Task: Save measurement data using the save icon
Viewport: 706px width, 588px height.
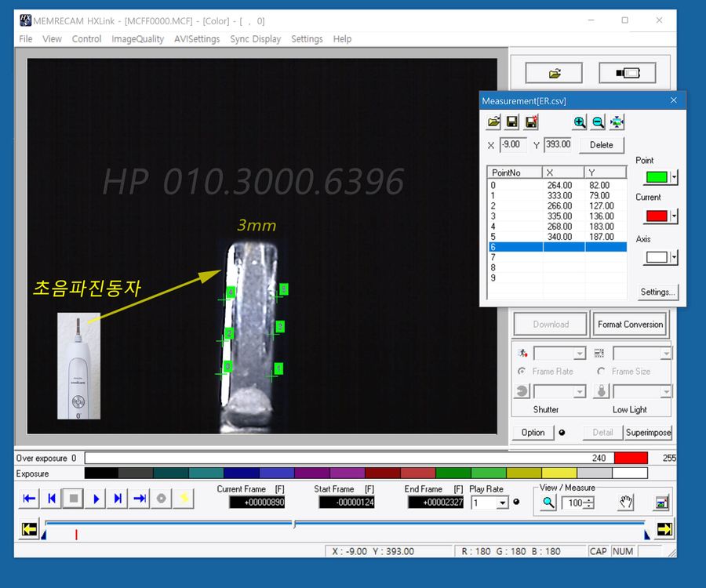Action: point(511,122)
